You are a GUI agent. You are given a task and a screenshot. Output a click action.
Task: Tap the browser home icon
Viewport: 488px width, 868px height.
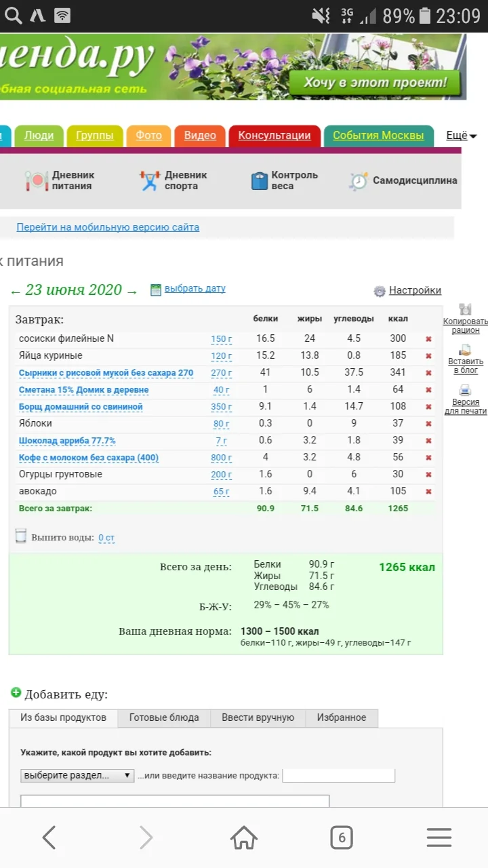244,838
